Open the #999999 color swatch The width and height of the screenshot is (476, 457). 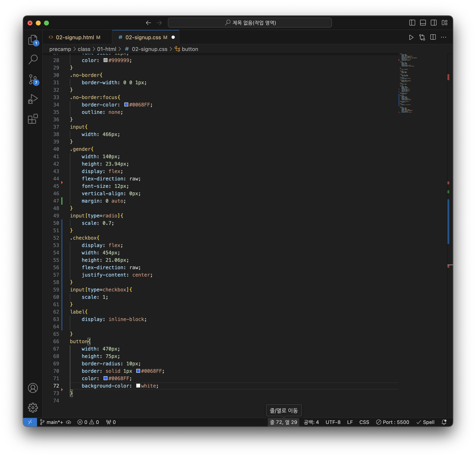(x=105, y=60)
